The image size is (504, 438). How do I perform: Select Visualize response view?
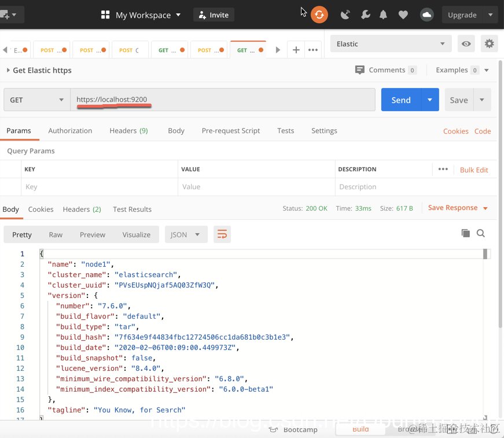(x=137, y=234)
